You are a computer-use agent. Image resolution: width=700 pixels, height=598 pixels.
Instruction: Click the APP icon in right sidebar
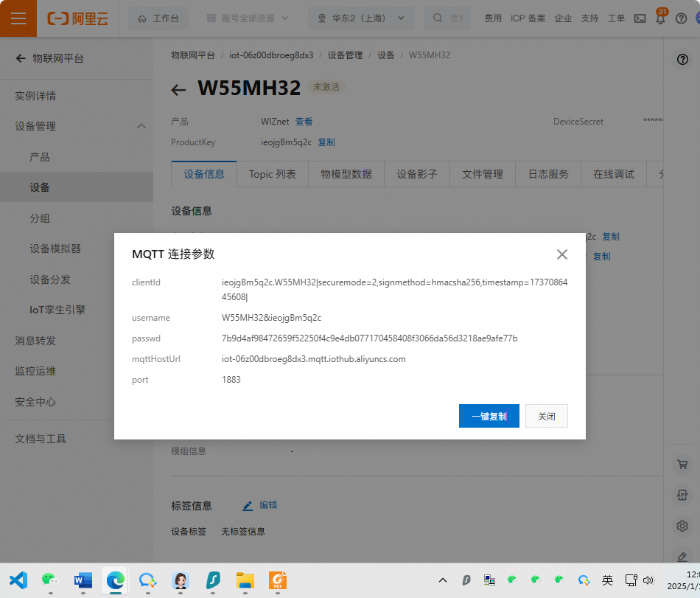coord(682,495)
